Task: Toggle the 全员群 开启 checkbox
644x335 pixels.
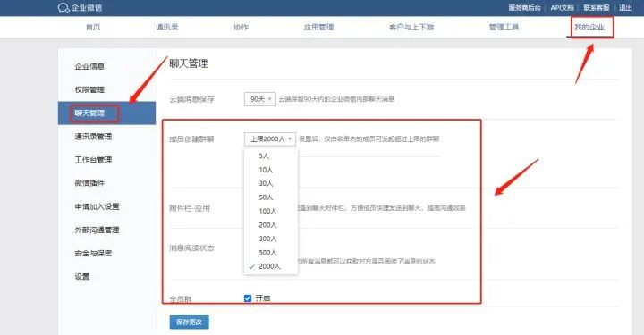Action: [x=248, y=298]
